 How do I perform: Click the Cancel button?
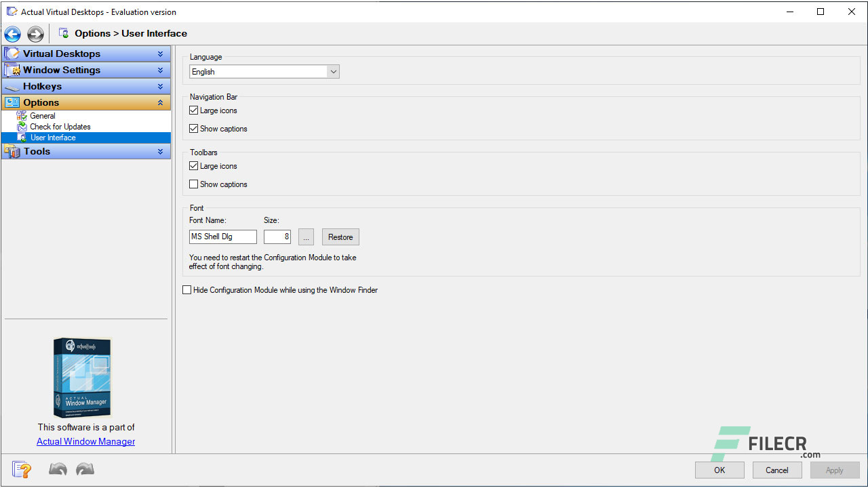coord(777,470)
